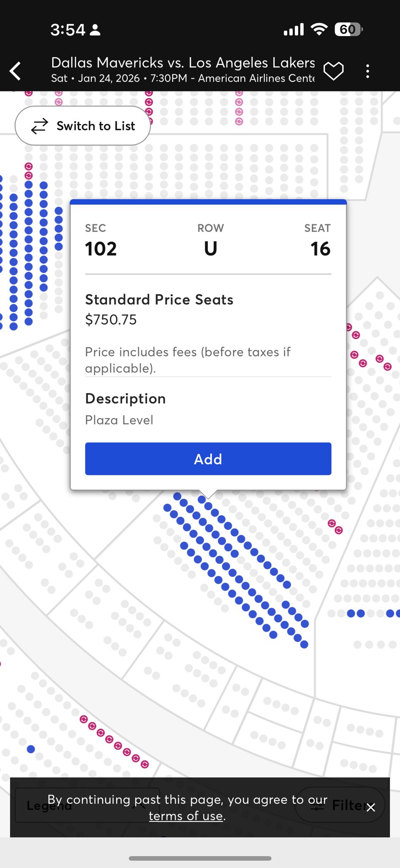Tap the back arrow icon
Image resolution: width=400 pixels, height=868 pixels.
(16, 71)
